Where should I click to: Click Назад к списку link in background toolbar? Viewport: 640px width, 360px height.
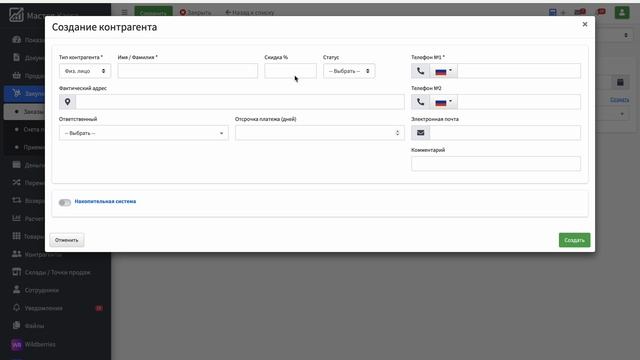click(250, 12)
